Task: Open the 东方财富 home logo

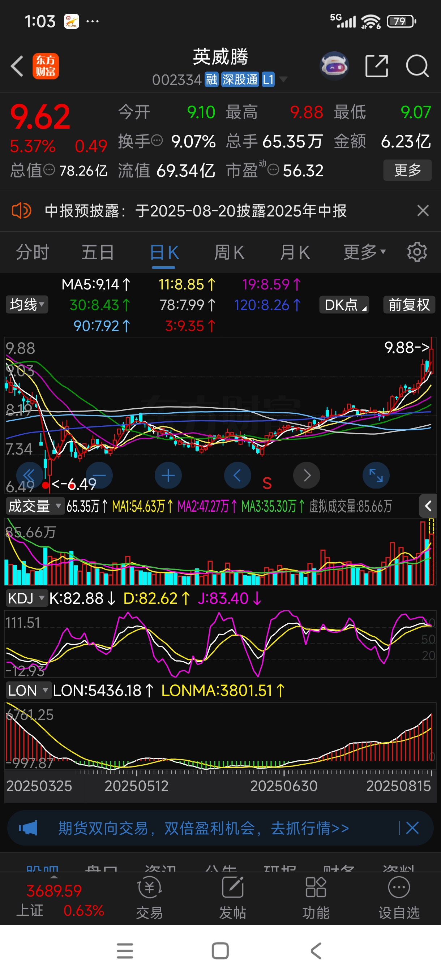Action: pyautogui.click(x=46, y=66)
